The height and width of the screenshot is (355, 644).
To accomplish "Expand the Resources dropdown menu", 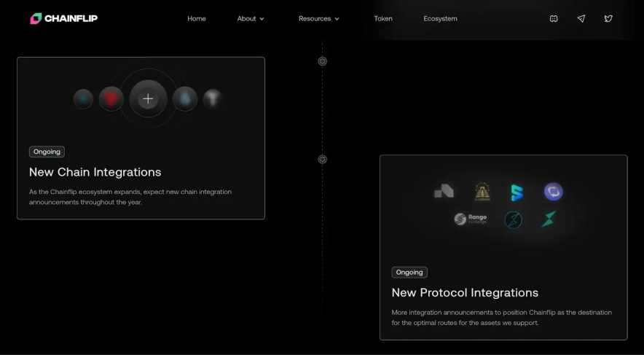I will pyautogui.click(x=319, y=18).
